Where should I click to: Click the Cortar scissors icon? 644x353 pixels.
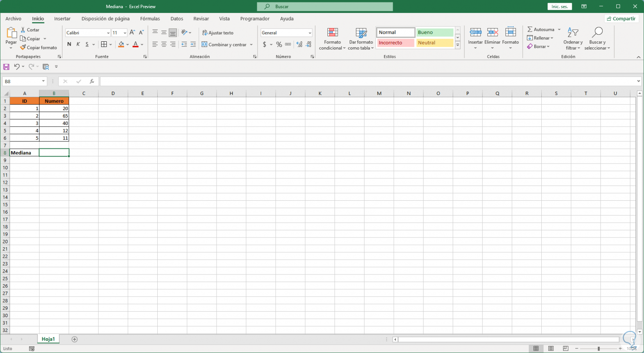pyautogui.click(x=23, y=30)
